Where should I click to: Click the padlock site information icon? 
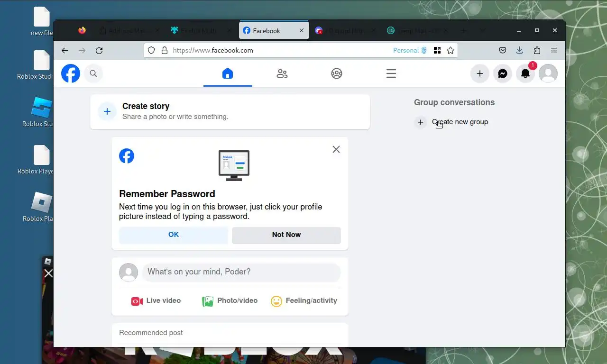click(x=165, y=50)
